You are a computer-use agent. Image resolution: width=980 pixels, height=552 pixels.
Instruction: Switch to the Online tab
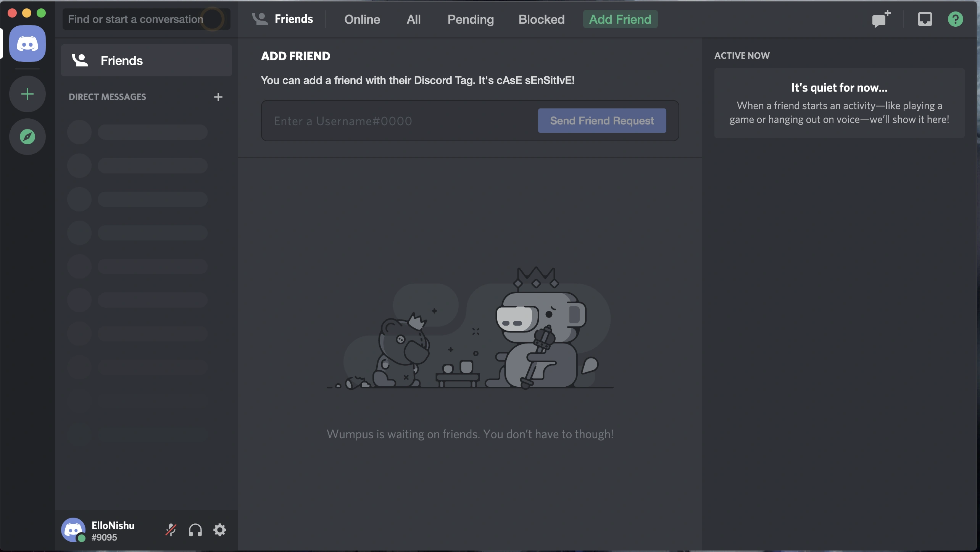click(362, 19)
